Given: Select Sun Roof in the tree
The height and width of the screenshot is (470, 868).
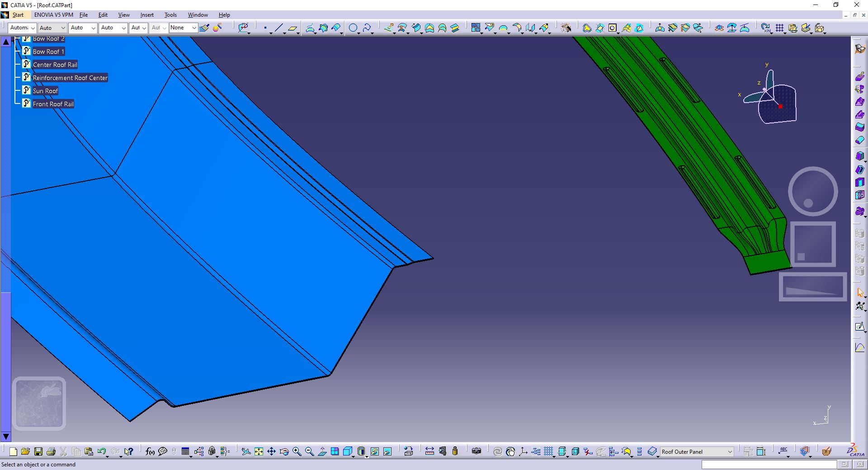Looking at the screenshot, I should click(45, 91).
